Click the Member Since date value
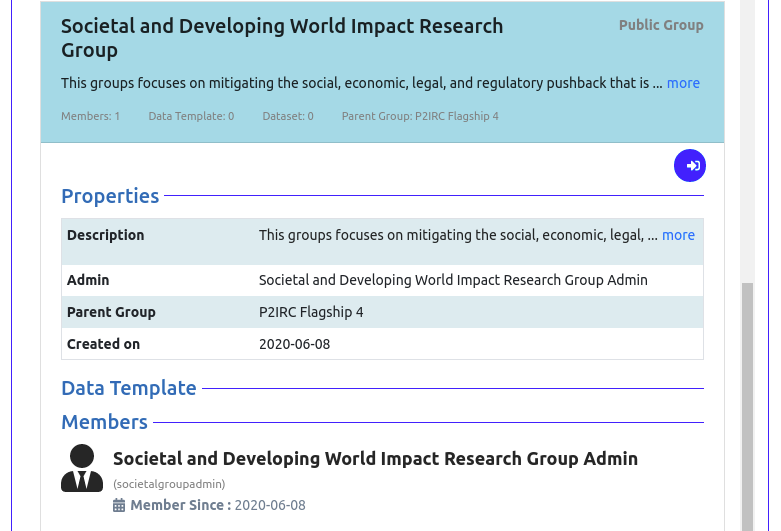Viewport: 781px width, 531px height. click(x=270, y=505)
